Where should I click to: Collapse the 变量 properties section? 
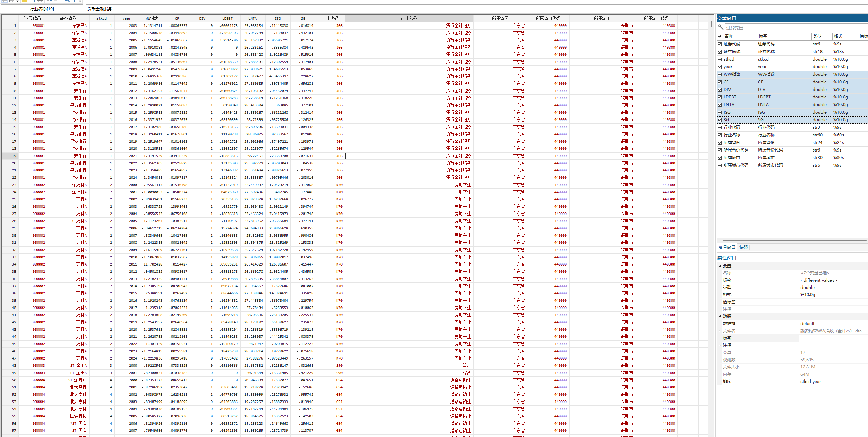pyautogui.click(x=720, y=266)
